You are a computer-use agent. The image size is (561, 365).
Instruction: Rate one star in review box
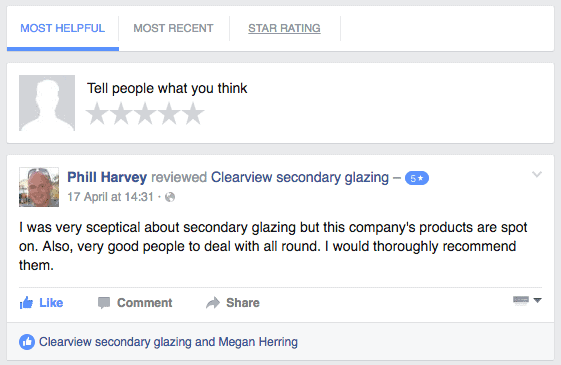97,114
